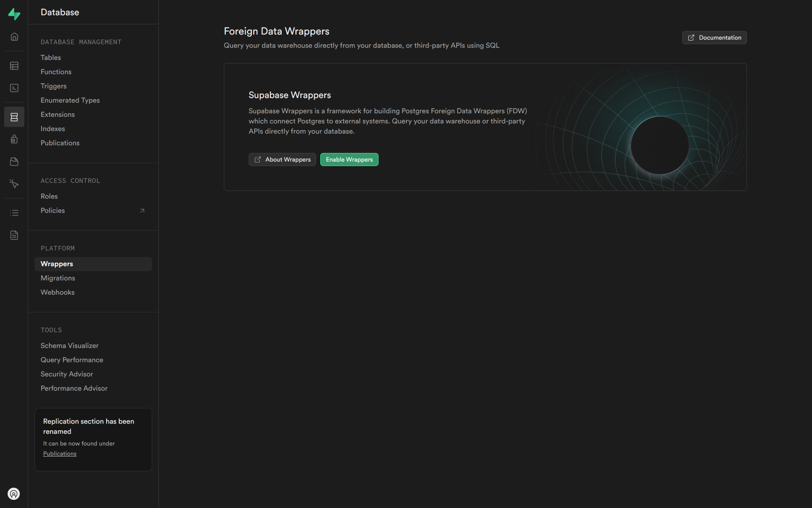This screenshot has height=508, width=812.
Task: Open the Authentication lock icon
Action: [x=14, y=139]
